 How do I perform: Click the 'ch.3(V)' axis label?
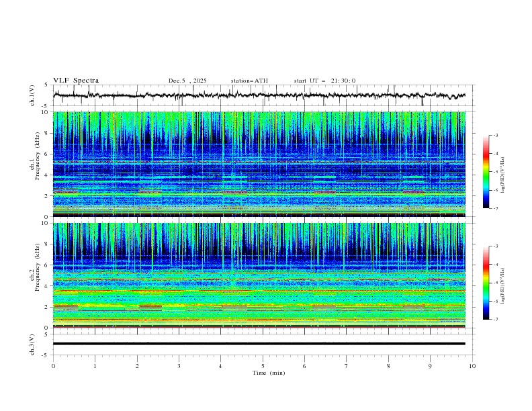(x=32, y=345)
